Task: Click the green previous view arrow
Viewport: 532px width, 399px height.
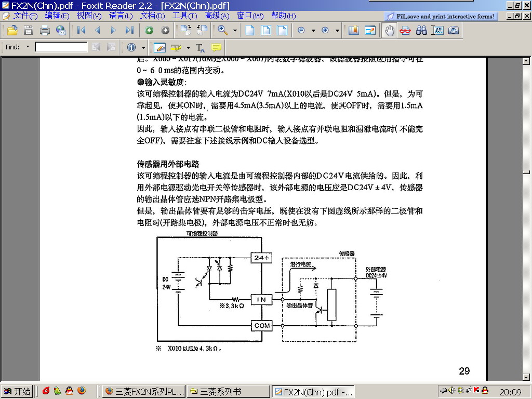Action: pyautogui.click(x=149, y=30)
